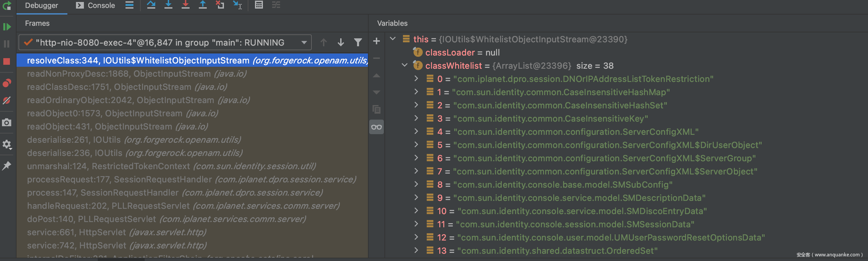
Task: Select processRequest:177 SessionRequestHandler frame
Action: 191,179
